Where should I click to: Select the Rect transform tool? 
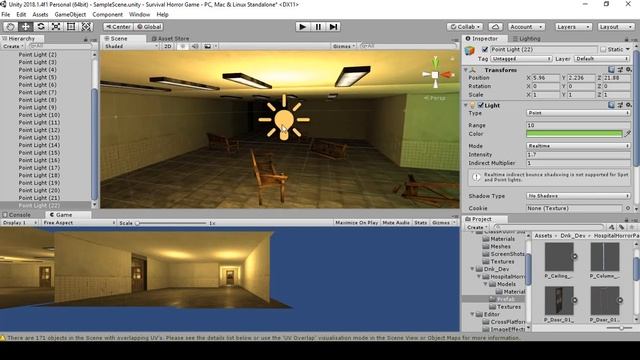[71, 27]
